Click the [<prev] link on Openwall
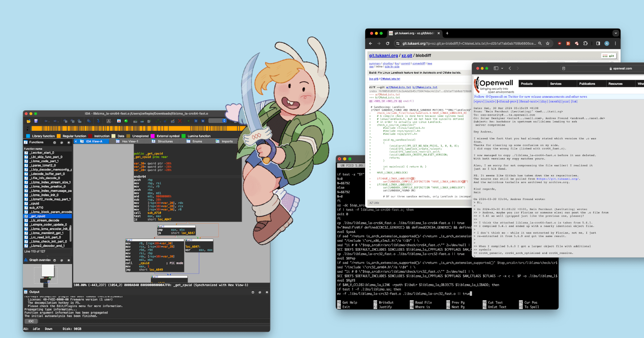The image size is (644, 338). tap(479, 101)
